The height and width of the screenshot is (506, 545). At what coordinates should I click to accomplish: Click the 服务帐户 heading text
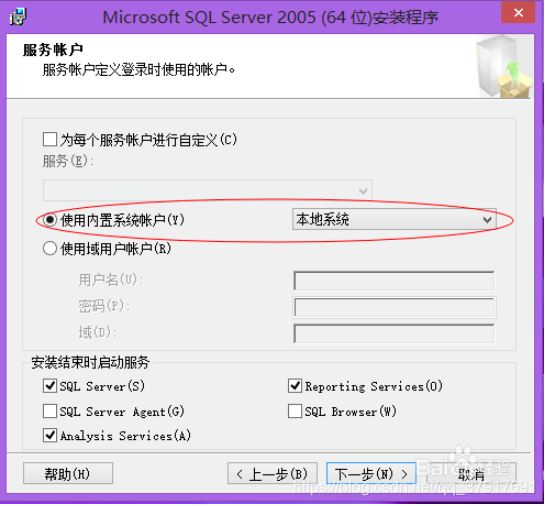[x=53, y=49]
